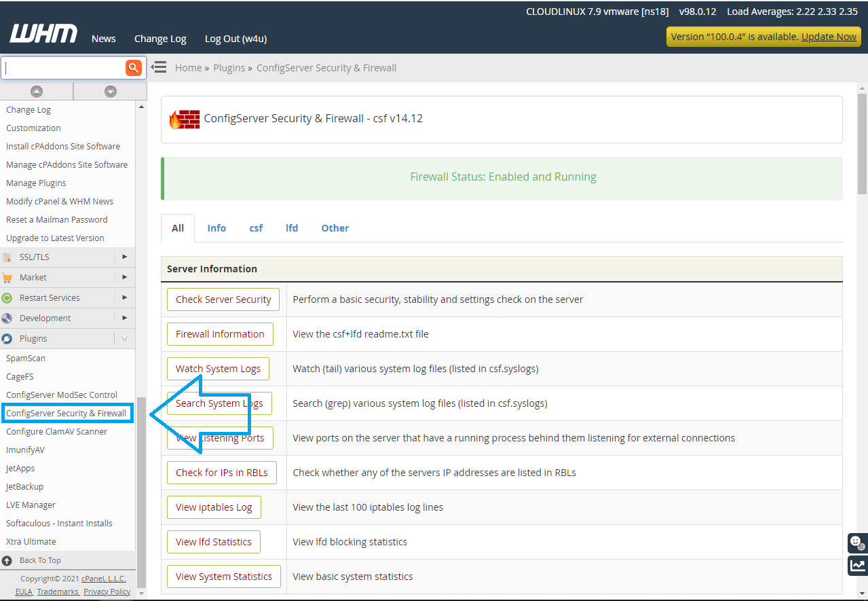
Task: Click Log Out (w4u)
Action: pos(235,39)
